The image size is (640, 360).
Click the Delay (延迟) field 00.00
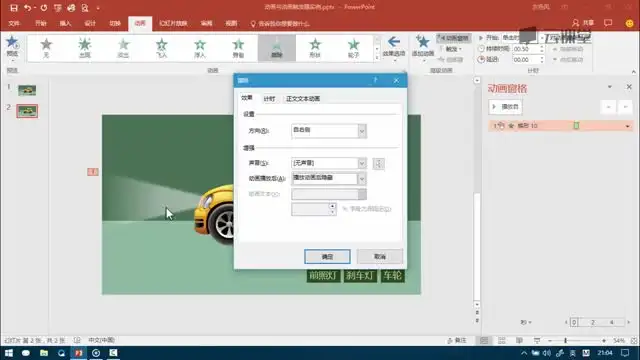(x=526, y=60)
